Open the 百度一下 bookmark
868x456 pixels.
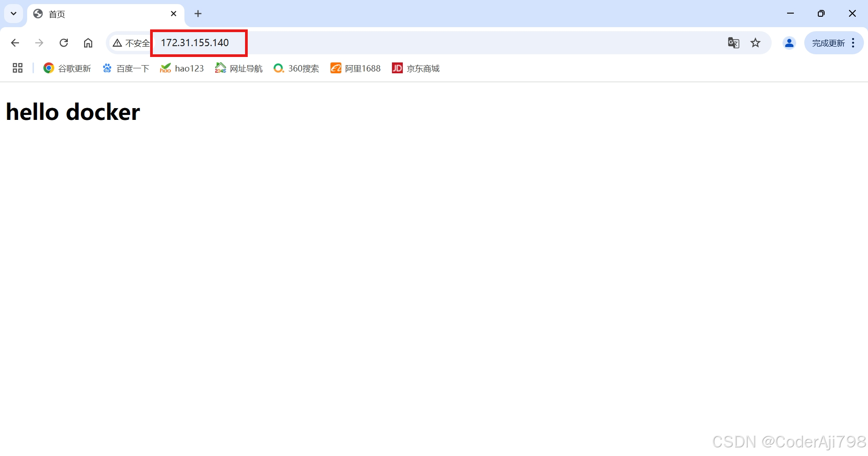126,68
